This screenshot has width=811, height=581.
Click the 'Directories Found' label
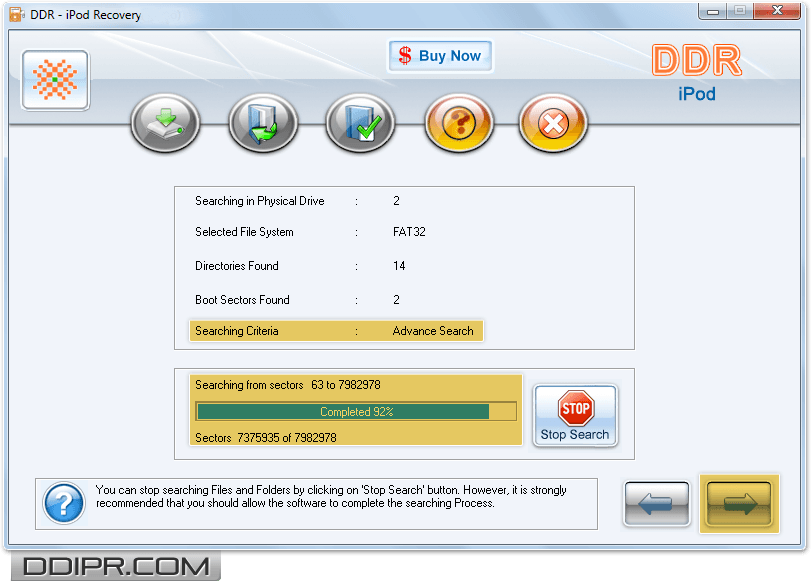point(237,266)
